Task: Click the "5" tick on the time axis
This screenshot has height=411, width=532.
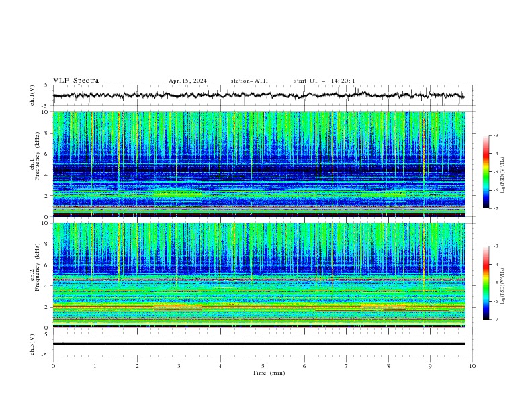Action: [263, 366]
